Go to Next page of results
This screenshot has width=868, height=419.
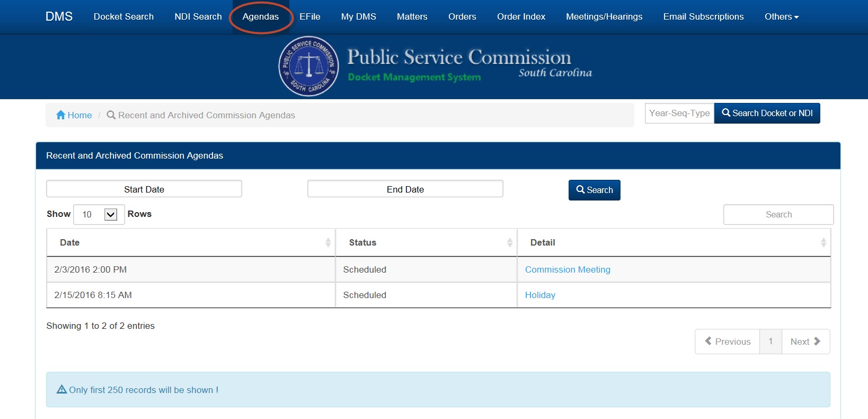(805, 342)
